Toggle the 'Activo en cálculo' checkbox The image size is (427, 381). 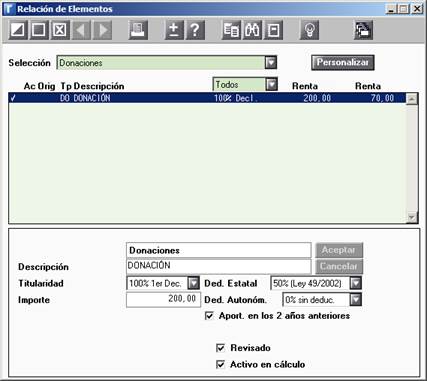(x=220, y=364)
